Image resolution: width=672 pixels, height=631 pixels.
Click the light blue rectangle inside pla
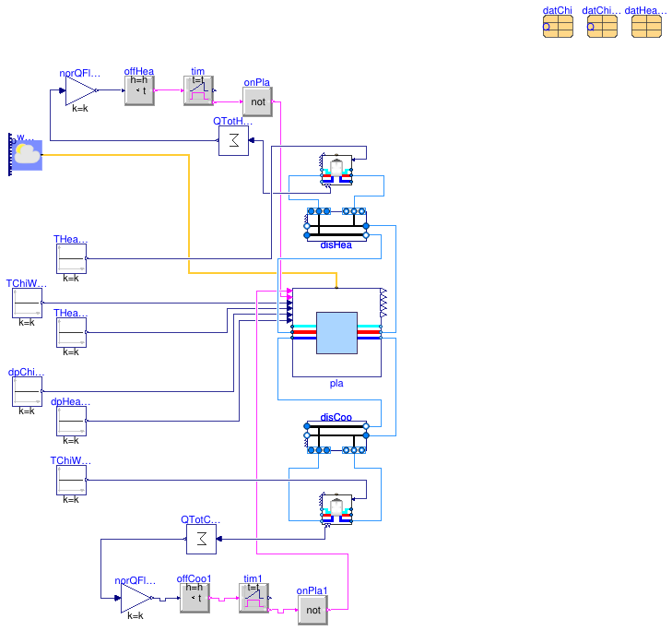click(336, 333)
